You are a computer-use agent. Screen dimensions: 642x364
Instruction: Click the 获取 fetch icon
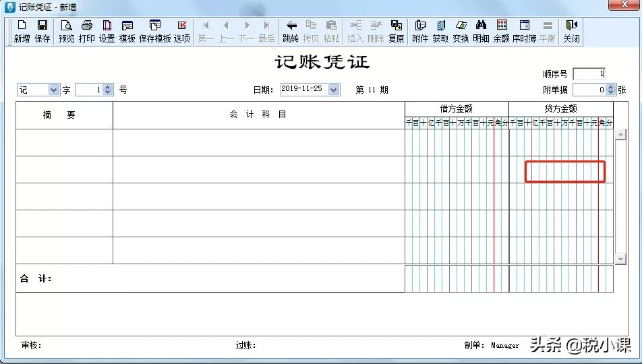440,31
